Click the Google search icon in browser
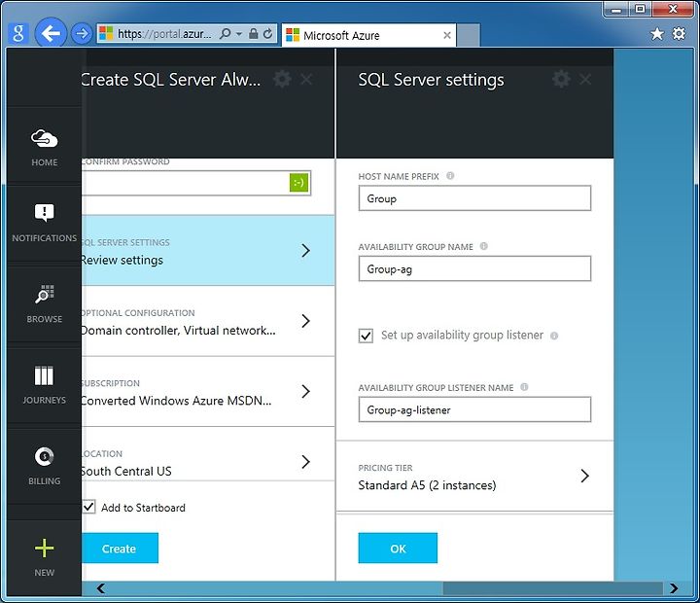Image resolution: width=700 pixels, height=603 pixels. click(18, 33)
